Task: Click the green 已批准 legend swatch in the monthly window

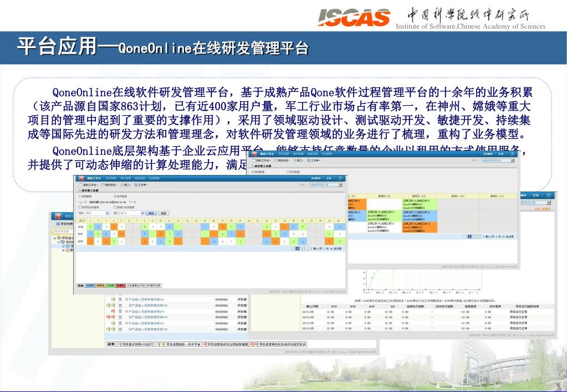Action: 110,286
